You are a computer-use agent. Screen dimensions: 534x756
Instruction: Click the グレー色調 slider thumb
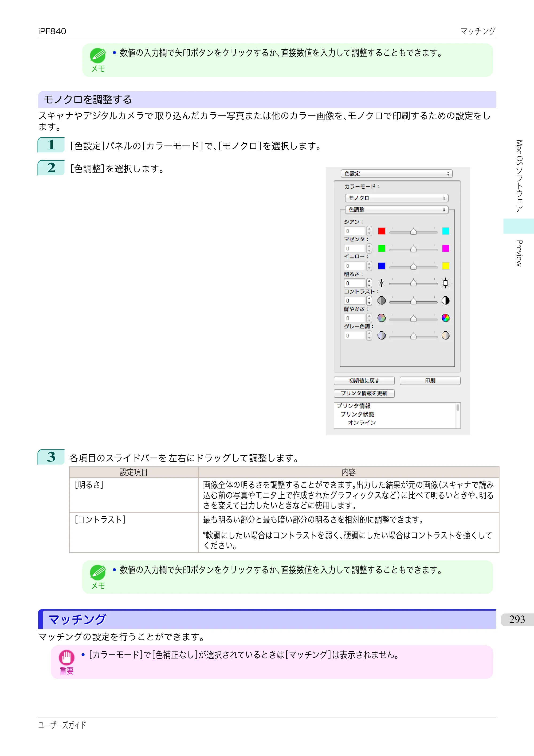pyautogui.click(x=413, y=336)
